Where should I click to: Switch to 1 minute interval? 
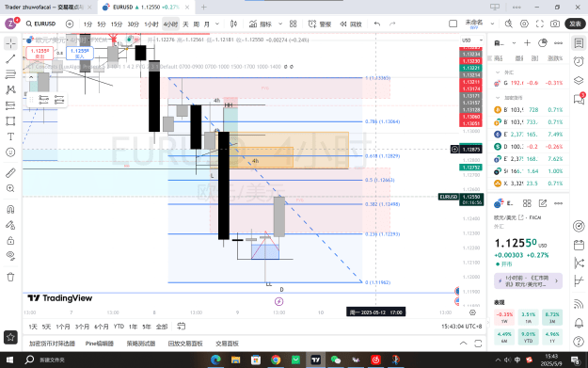[87, 24]
